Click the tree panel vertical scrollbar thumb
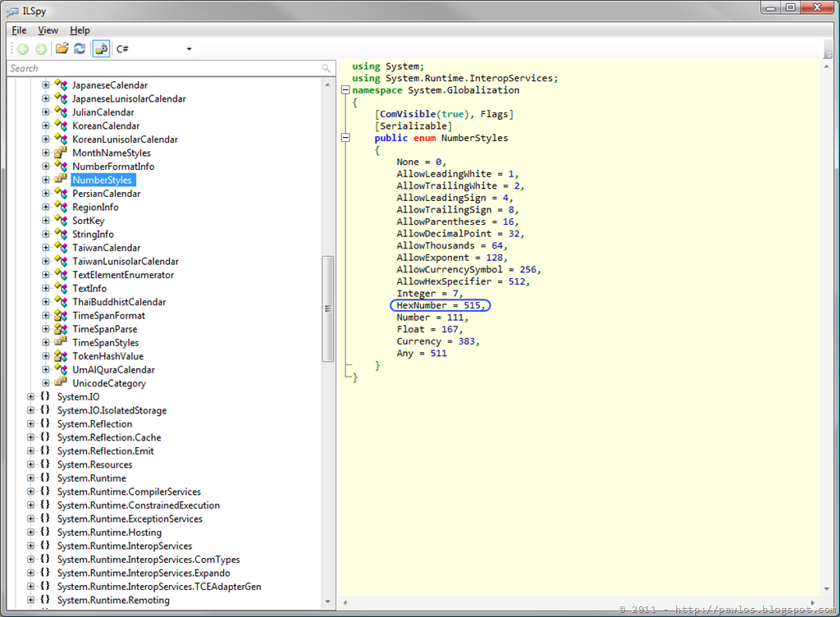The height and width of the screenshot is (617, 840). [x=327, y=309]
